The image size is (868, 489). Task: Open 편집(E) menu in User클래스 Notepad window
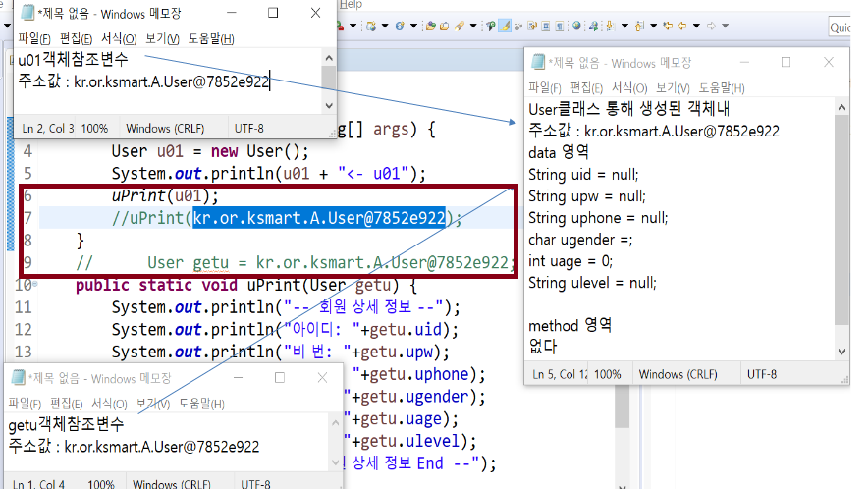click(x=586, y=88)
